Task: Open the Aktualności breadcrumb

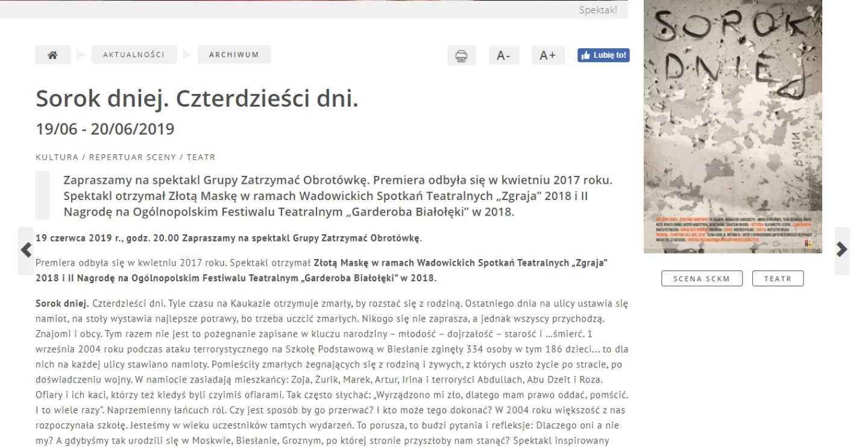Action: point(134,55)
